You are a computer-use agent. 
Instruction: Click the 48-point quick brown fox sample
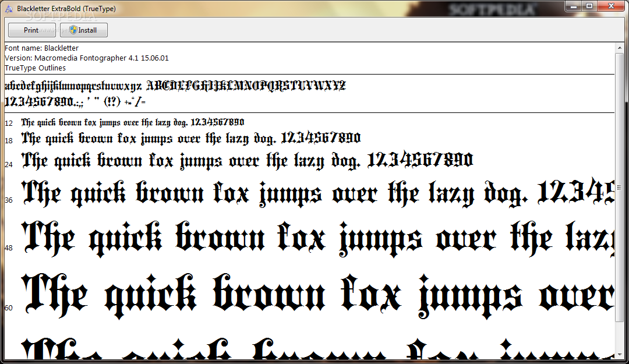coord(318,239)
